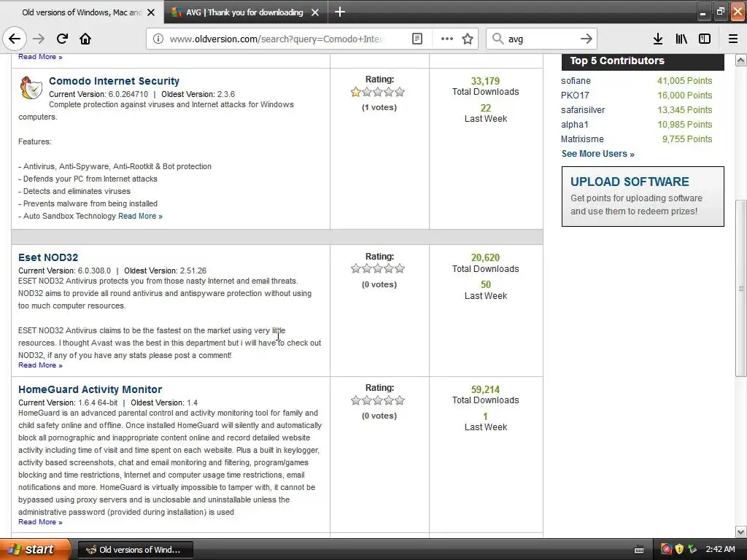Click Read More in Comodo description
The image size is (747, 560).
[x=141, y=216]
